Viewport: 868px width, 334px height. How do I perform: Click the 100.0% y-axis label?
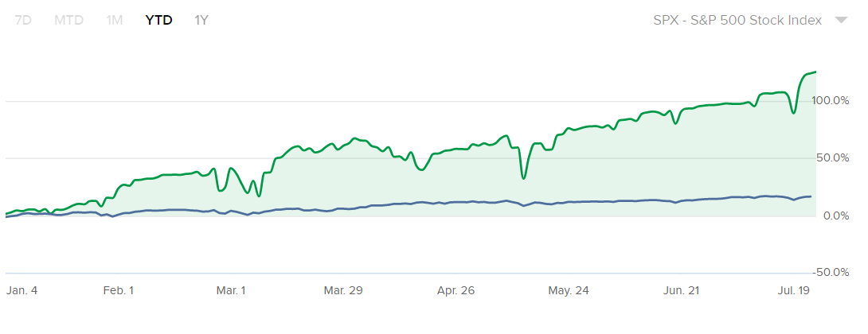pyautogui.click(x=831, y=100)
